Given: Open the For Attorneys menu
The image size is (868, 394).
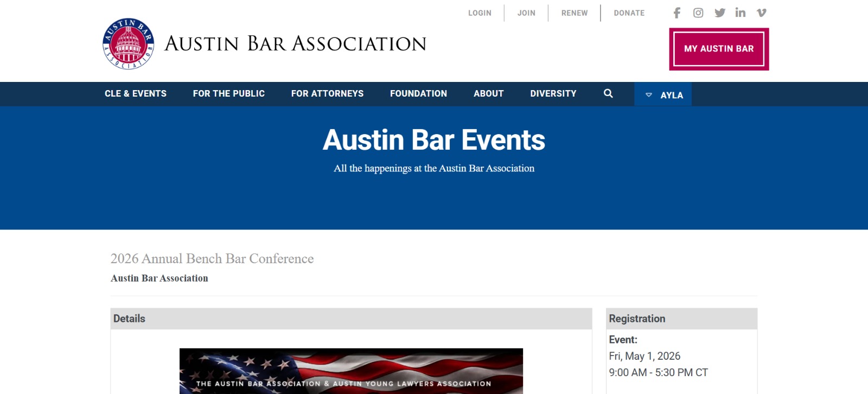Looking at the screenshot, I should tap(327, 93).
